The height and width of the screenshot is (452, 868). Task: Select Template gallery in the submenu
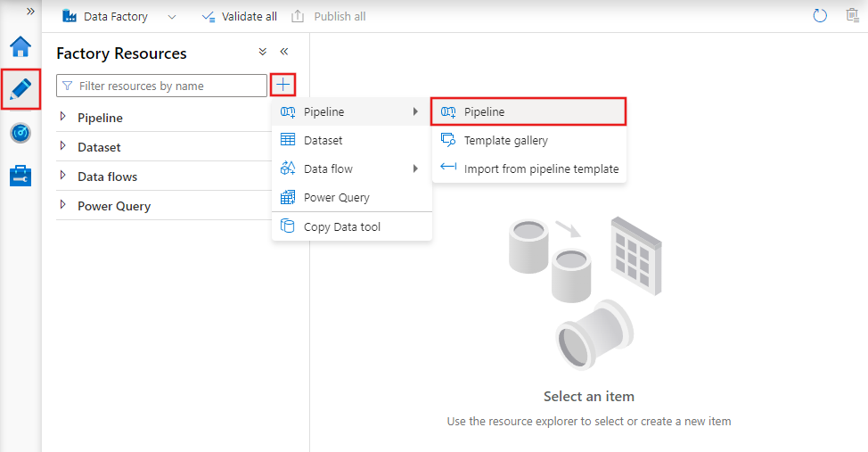click(528, 140)
